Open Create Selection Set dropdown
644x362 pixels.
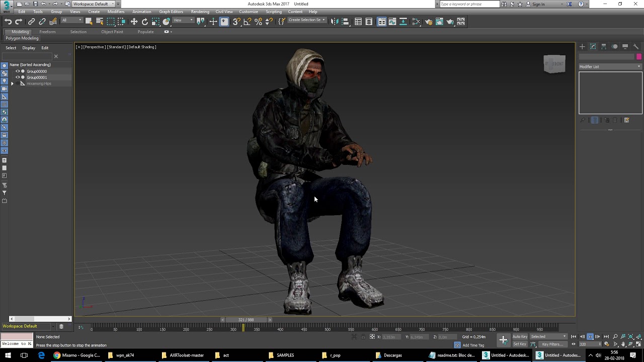tap(306, 21)
